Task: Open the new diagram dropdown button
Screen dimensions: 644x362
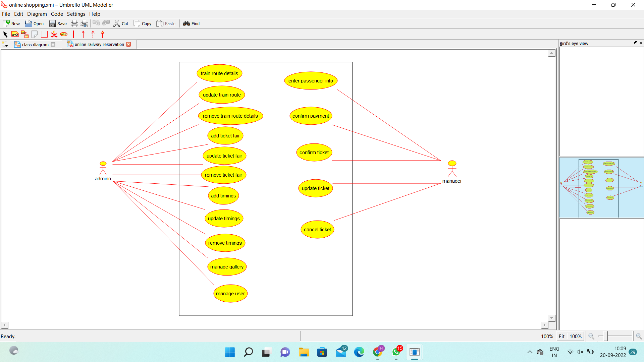Action: [5, 44]
